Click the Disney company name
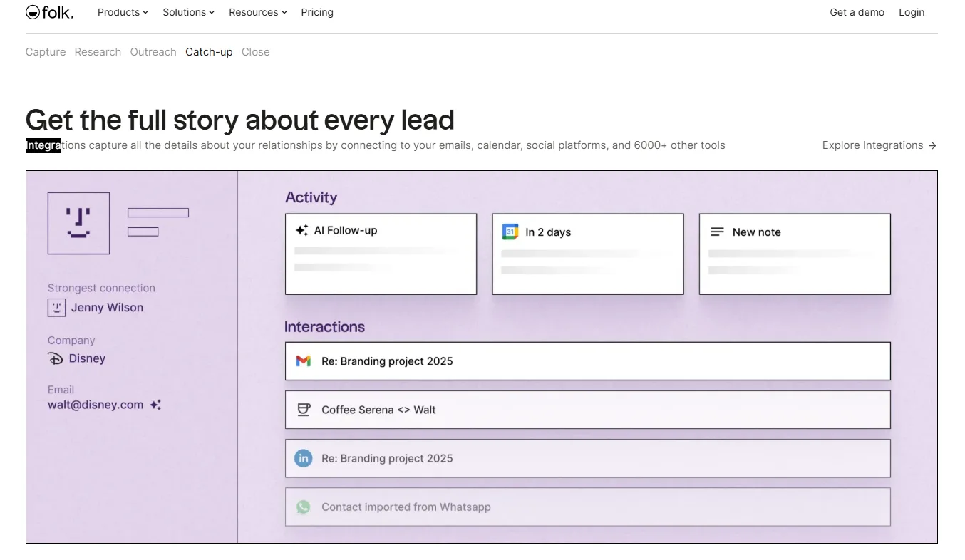The width and height of the screenshot is (965, 560). tap(87, 358)
